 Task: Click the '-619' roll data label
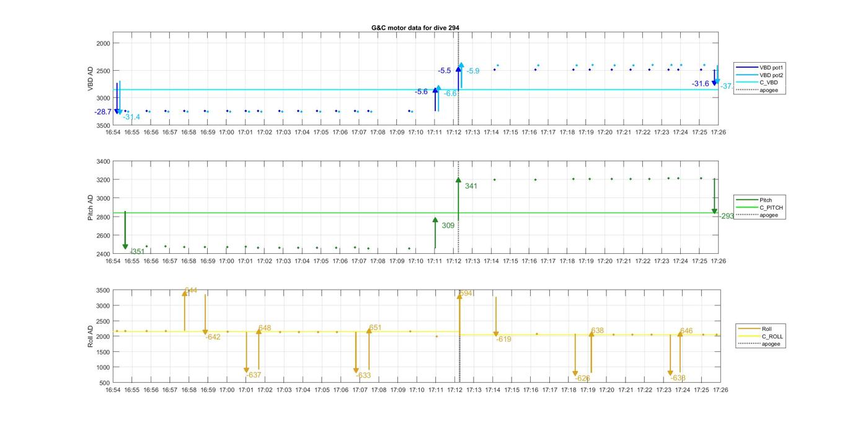pos(503,339)
